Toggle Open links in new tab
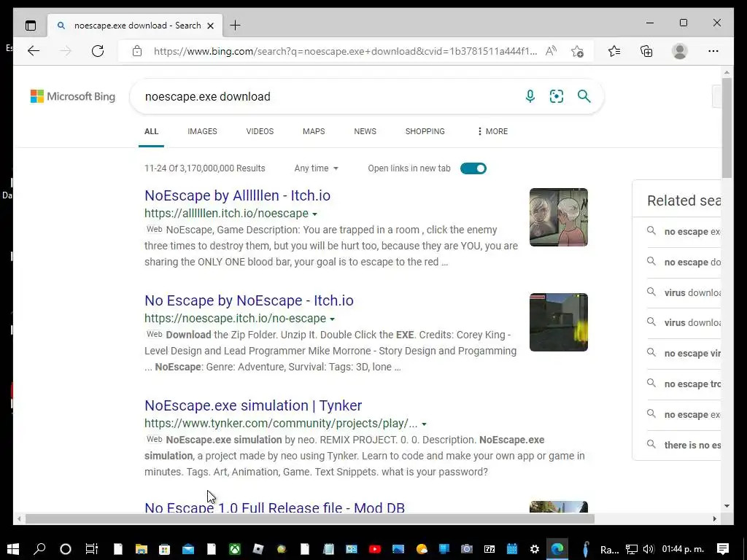 click(x=473, y=168)
